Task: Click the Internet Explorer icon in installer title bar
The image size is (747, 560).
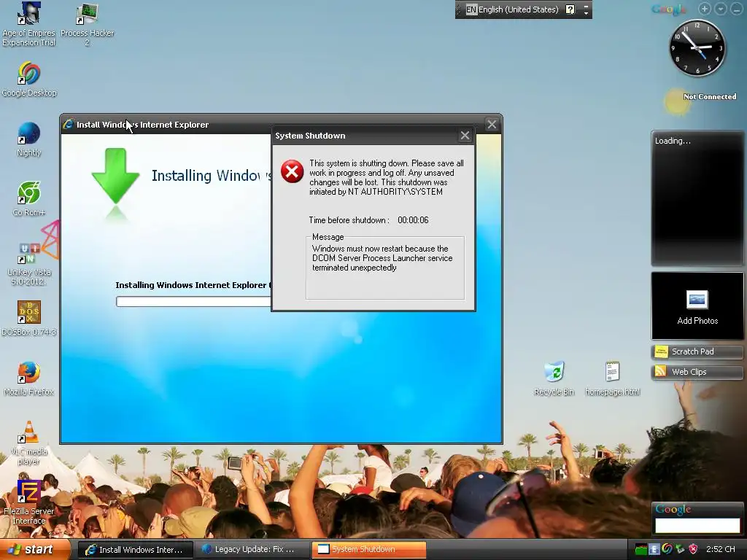Action: click(69, 124)
